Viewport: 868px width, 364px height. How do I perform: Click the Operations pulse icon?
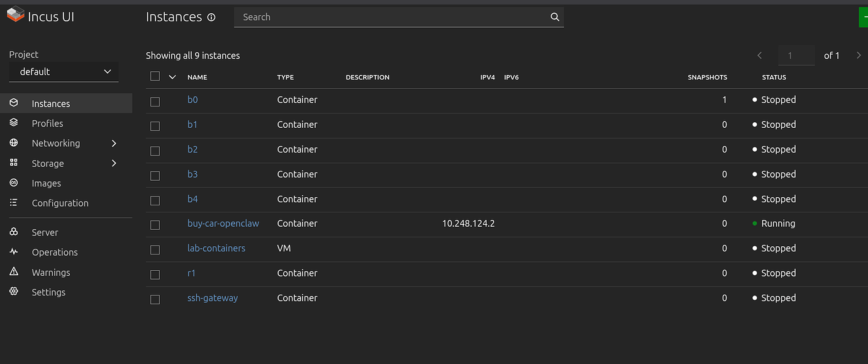pyautogui.click(x=14, y=252)
